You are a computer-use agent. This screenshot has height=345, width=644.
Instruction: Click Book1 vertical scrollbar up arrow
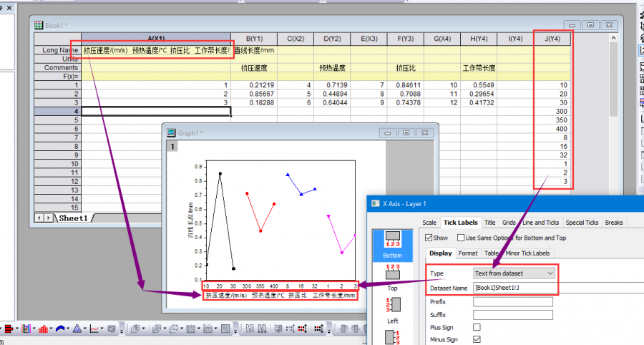(x=614, y=38)
